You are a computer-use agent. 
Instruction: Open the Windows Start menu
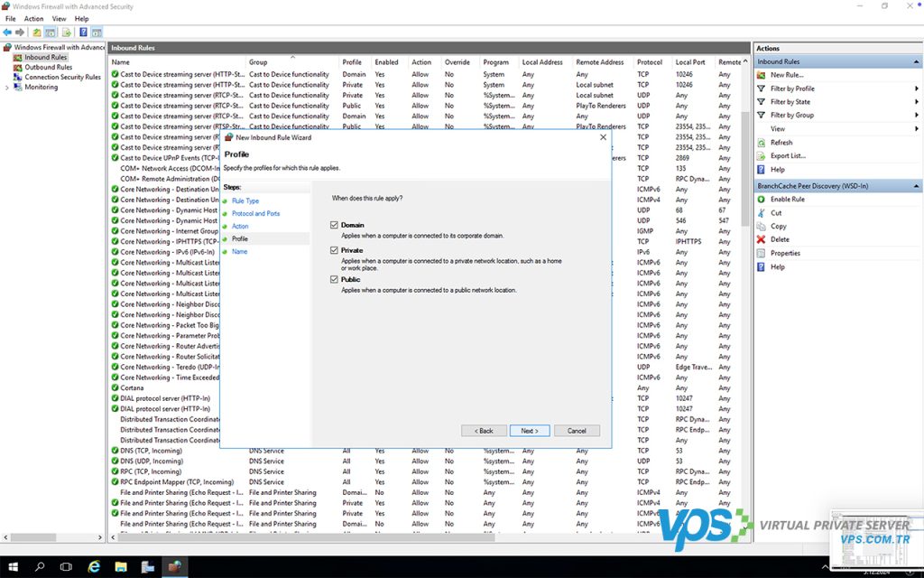pos(13,567)
